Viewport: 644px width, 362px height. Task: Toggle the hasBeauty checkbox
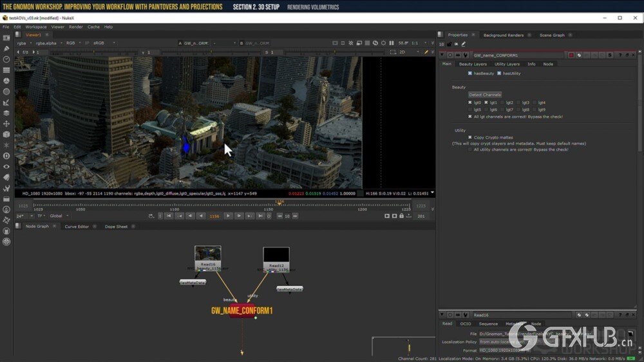click(x=470, y=73)
